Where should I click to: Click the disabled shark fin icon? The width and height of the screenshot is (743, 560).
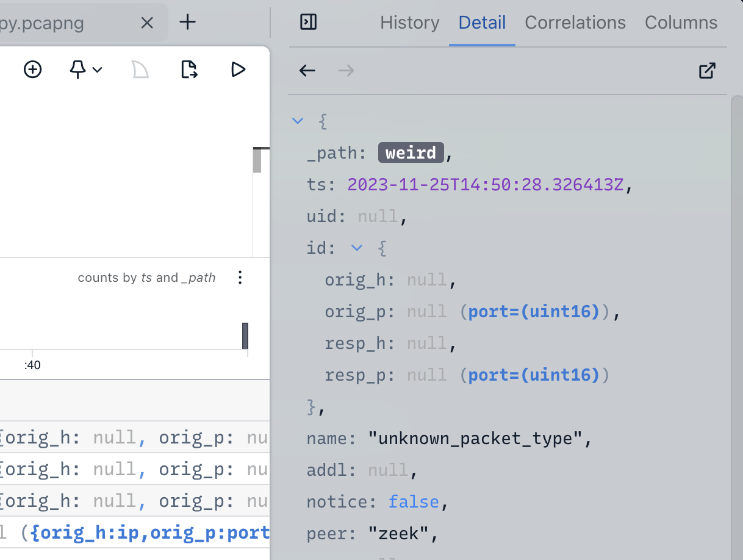pos(140,70)
